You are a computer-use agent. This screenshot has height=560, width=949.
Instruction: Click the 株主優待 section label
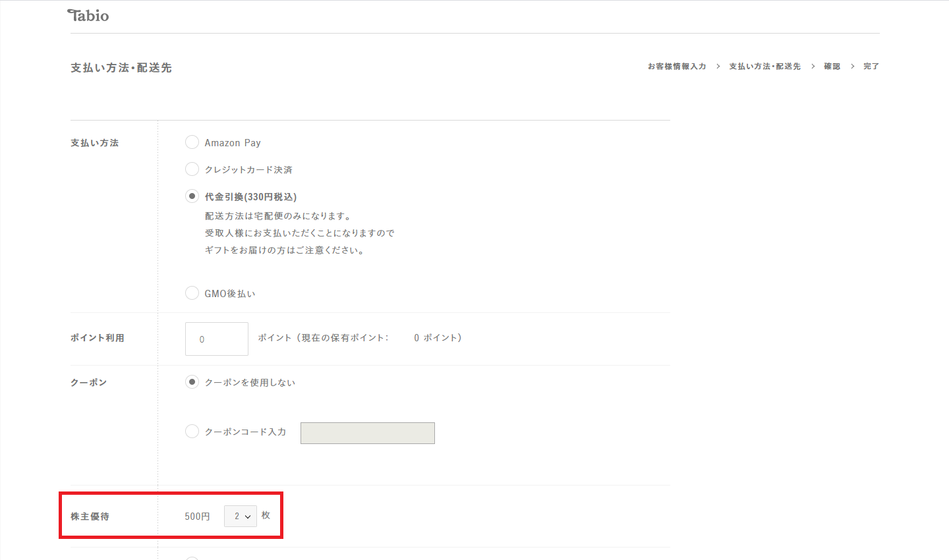[90, 517]
